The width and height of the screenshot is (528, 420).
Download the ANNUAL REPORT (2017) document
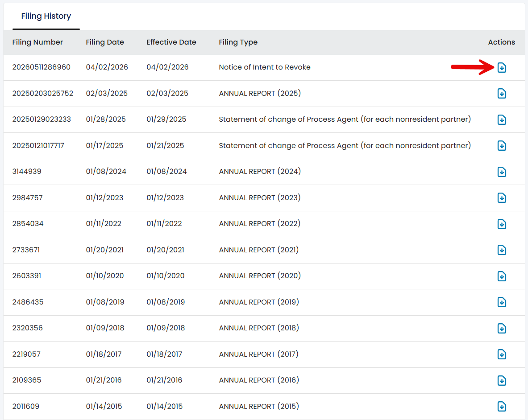(502, 354)
